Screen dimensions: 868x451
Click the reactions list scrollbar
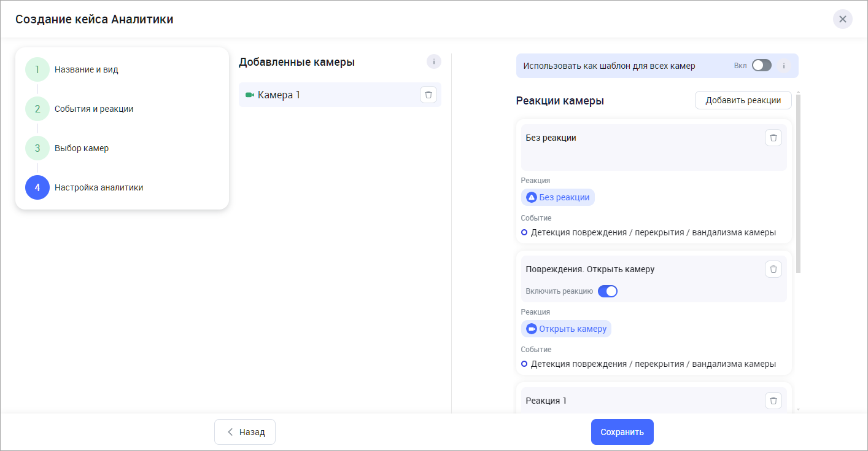coord(798,184)
